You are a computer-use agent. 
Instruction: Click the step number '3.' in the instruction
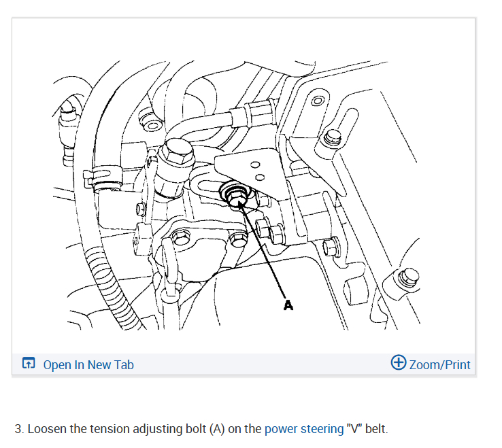coord(19,429)
